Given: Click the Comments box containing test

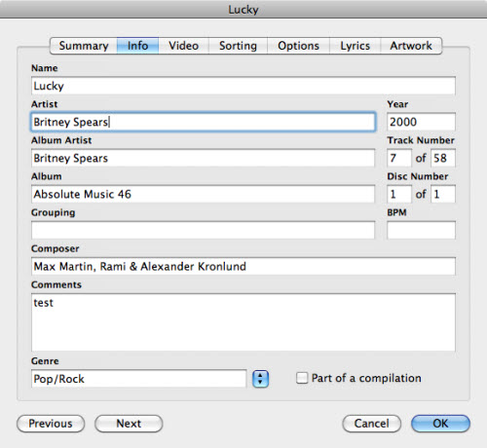Looking at the screenshot, I should point(243,322).
